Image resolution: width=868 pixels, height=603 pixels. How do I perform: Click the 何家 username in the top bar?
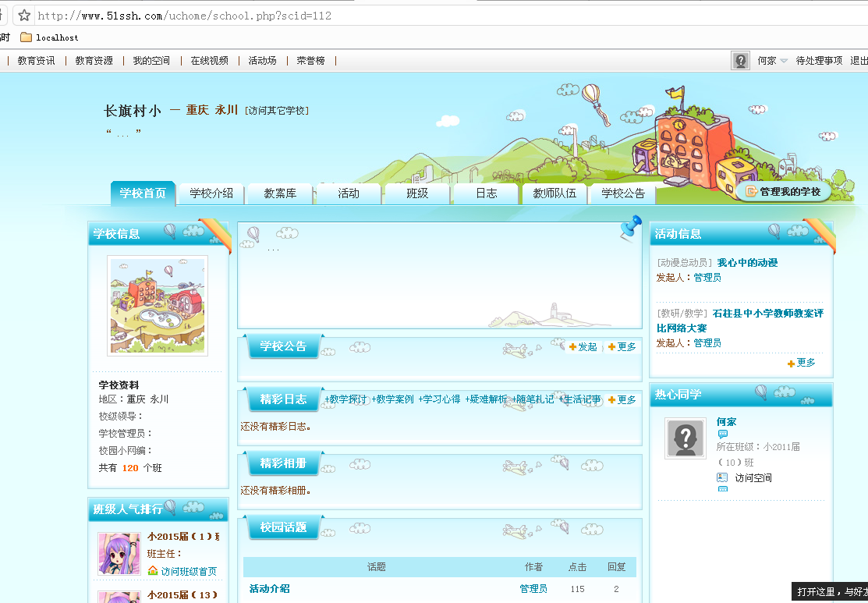pyautogui.click(x=767, y=60)
